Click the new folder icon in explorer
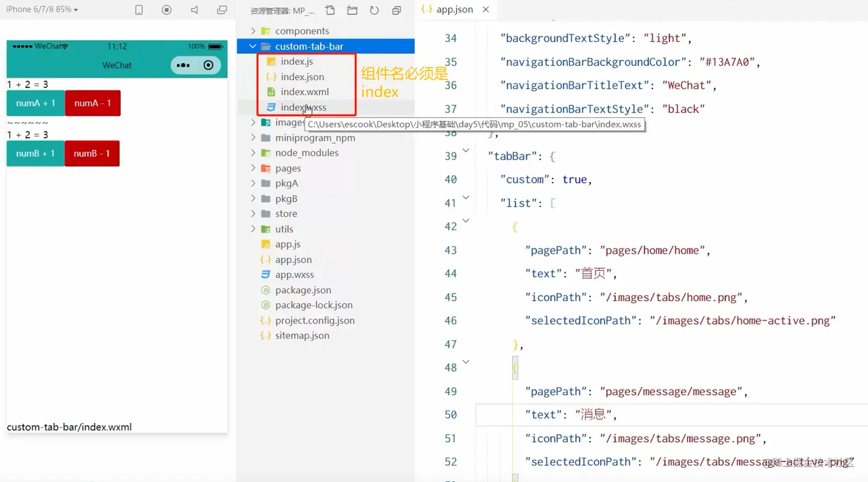Screen dimensions: 868x482 (352, 10)
